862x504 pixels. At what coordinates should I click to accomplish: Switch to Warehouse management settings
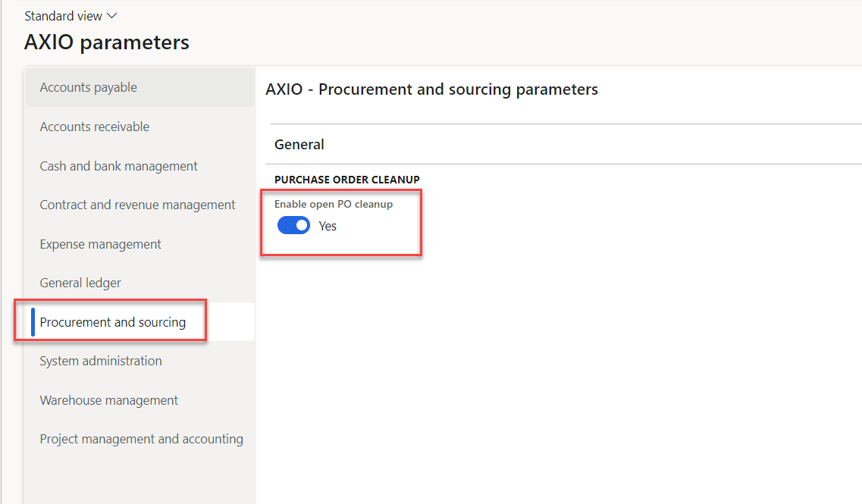(108, 400)
